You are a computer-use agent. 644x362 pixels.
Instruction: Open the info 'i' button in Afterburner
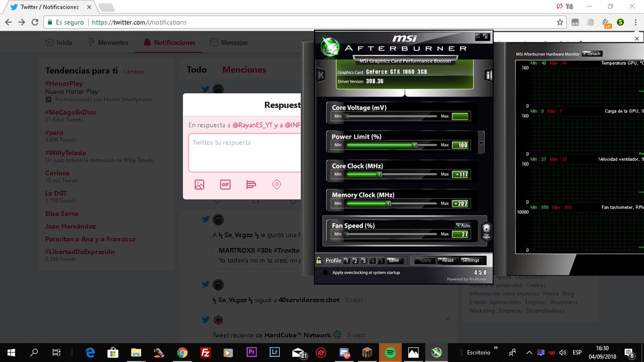pos(488,75)
